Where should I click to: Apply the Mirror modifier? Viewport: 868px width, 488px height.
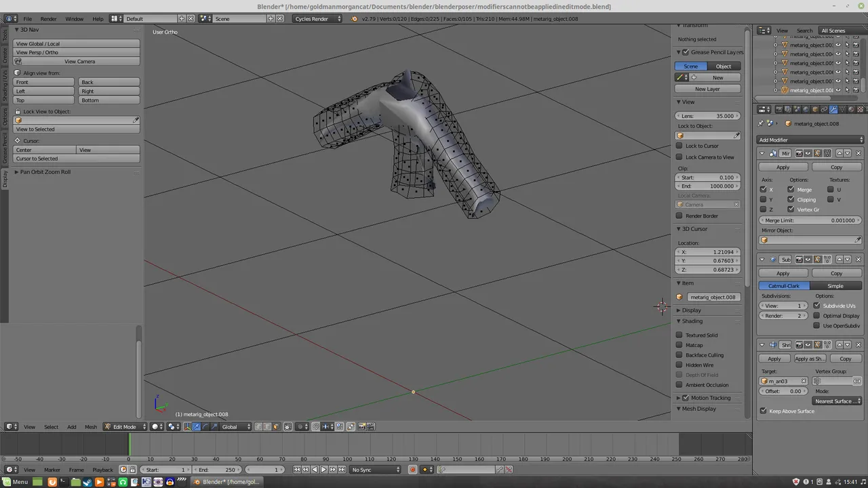click(x=783, y=167)
